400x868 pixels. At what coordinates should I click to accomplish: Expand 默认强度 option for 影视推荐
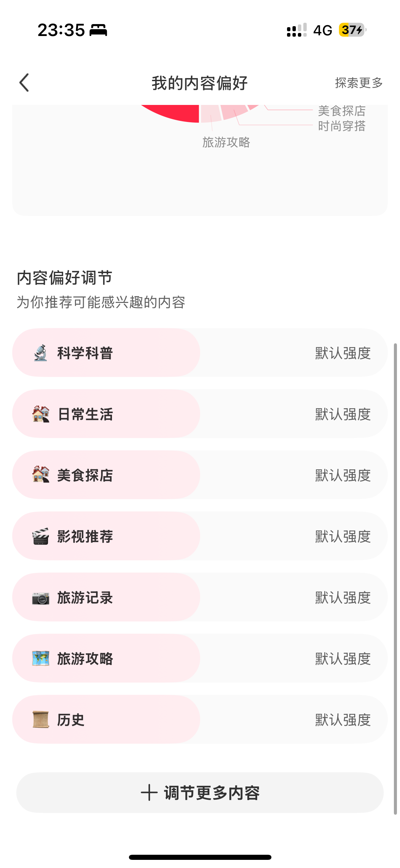point(343,537)
